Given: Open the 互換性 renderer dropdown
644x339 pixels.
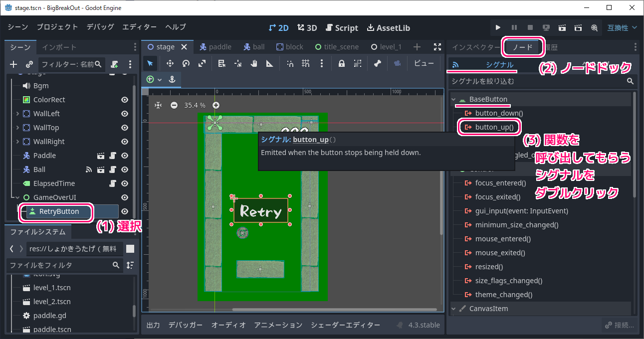Looking at the screenshot, I should click(622, 28).
